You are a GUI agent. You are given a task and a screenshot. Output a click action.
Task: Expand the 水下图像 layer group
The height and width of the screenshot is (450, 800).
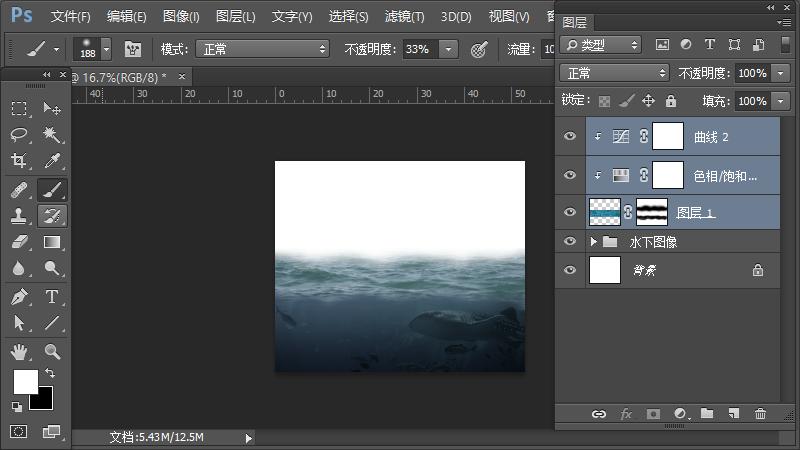593,241
